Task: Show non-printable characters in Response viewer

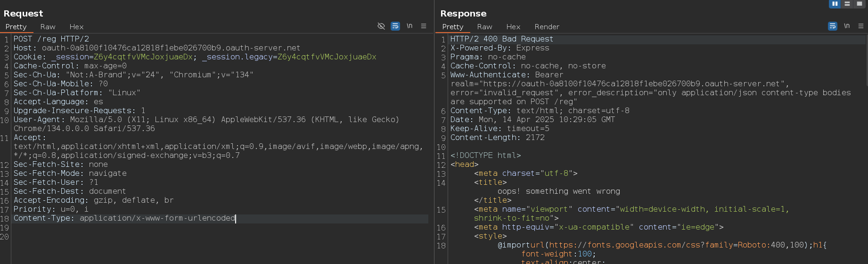Action: (x=847, y=26)
